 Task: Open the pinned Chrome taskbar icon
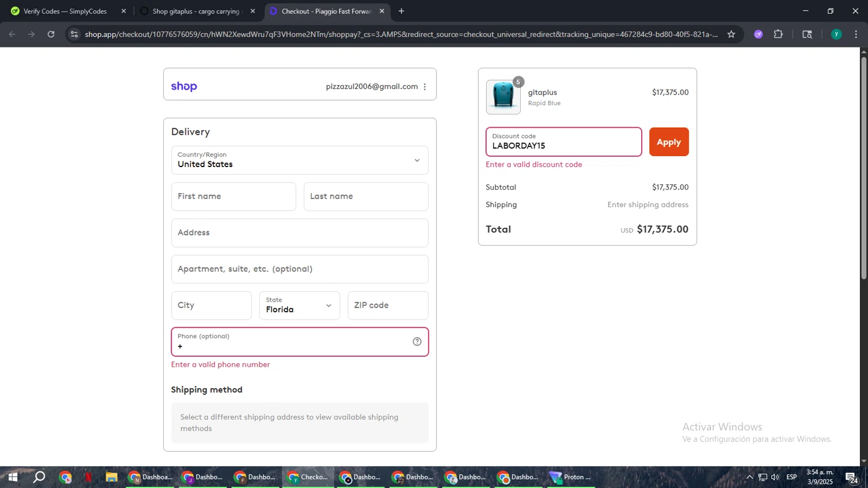click(x=65, y=477)
